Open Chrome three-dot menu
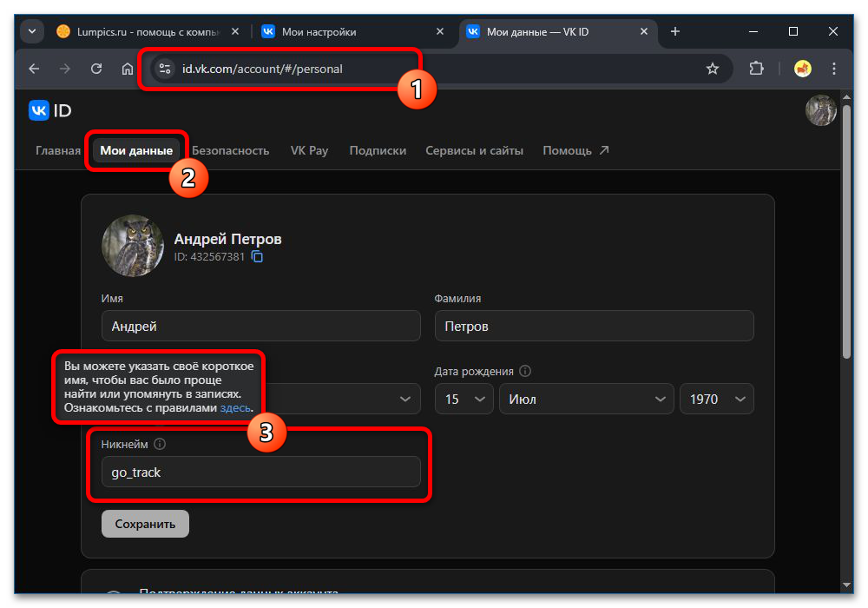The width and height of the screenshot is (868, 608). 834,69
